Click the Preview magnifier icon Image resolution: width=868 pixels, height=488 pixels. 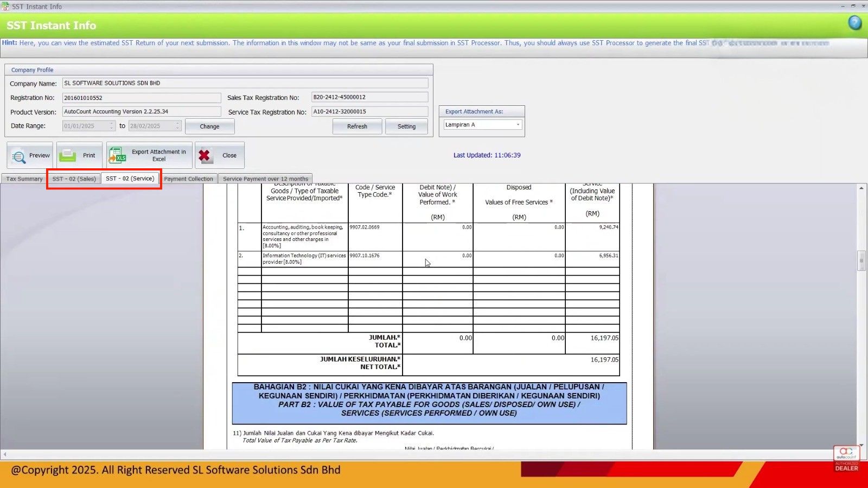(x=18, y=156)
